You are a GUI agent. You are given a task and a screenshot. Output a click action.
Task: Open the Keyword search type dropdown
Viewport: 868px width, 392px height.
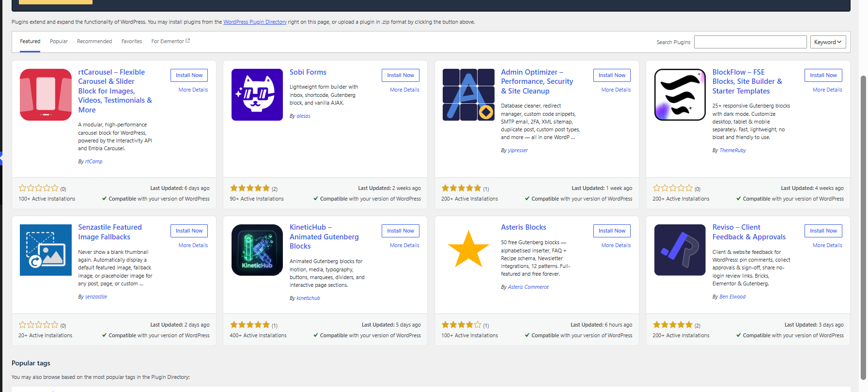click(828, 42)
